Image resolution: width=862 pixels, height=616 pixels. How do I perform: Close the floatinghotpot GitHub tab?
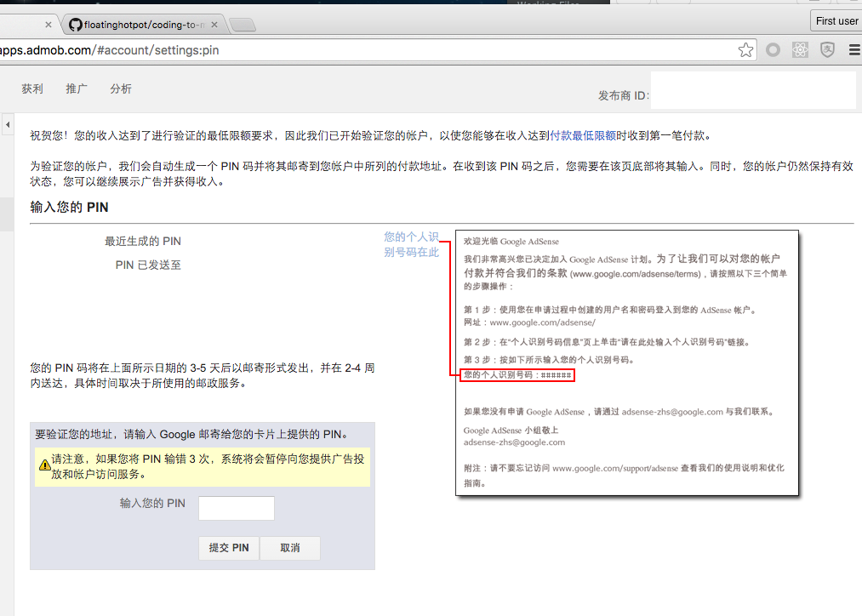214,25
